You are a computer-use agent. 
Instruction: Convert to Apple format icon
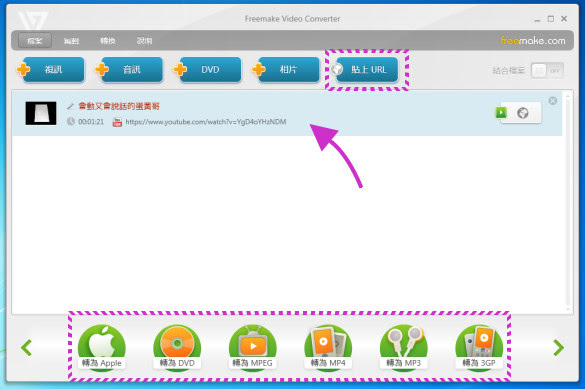pos(101,347)
